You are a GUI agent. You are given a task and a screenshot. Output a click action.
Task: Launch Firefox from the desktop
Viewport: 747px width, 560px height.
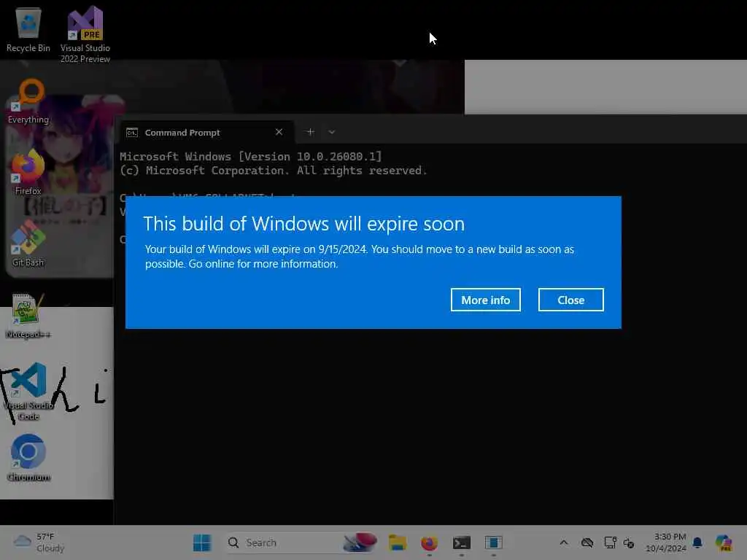[x=28, y=172]
